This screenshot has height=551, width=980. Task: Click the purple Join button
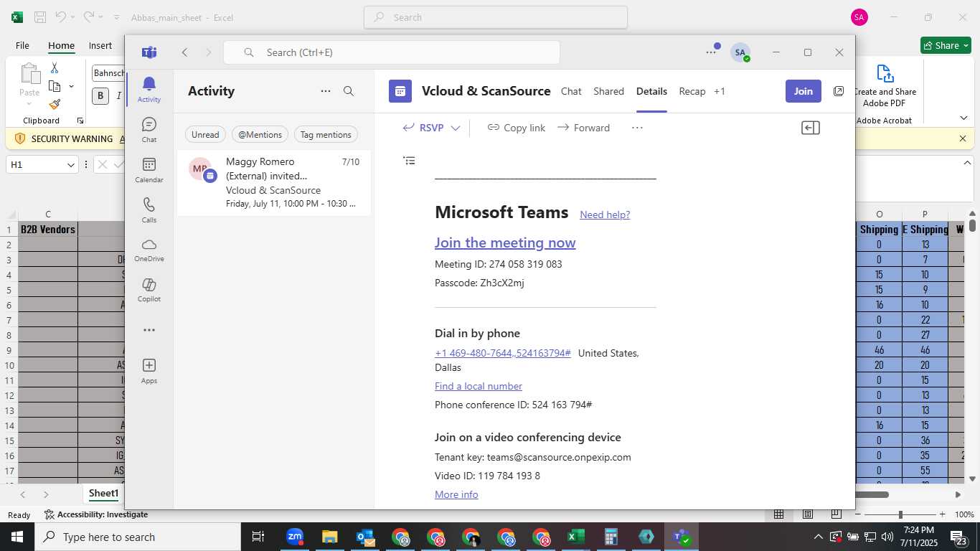(x=804, y=91)
